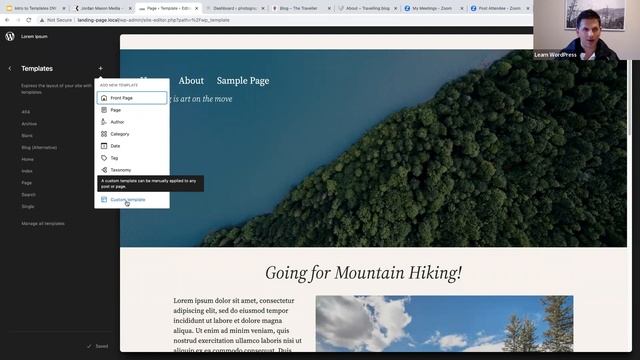This screenshot has height=360, width=640.
Task: Close the Page Template Editor browser tab
Action: tap(196, 8)
